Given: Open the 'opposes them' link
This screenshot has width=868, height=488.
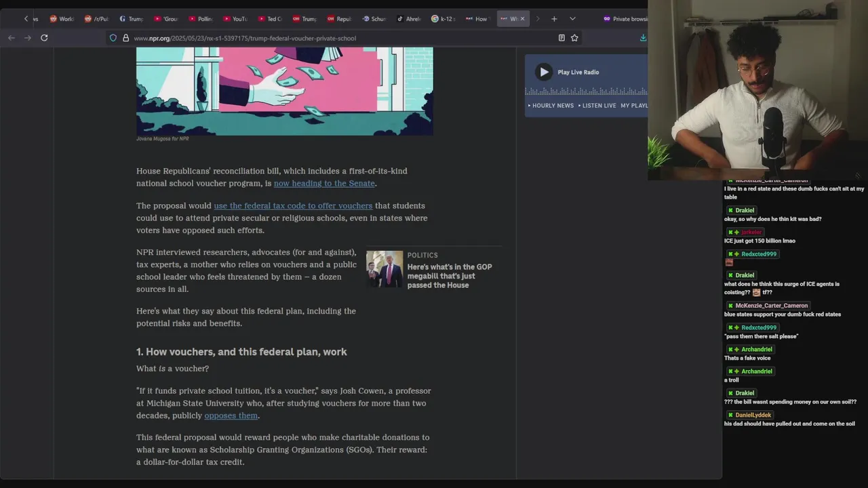Looking at the screenshot, I should click(x=231, y=416).
